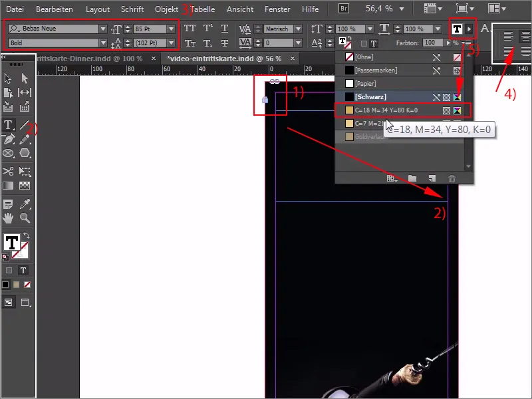The width and height of the screenshot is (532, 399).
Task: Select the Polygon tool
Action: [25, 153]
